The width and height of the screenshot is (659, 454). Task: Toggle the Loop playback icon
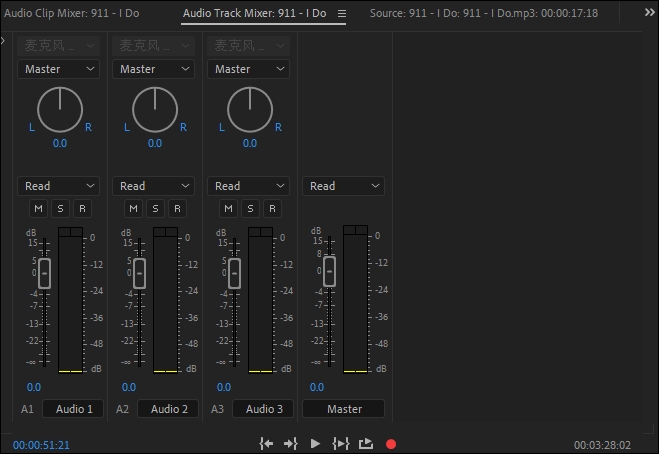click(x=366, y=443)
